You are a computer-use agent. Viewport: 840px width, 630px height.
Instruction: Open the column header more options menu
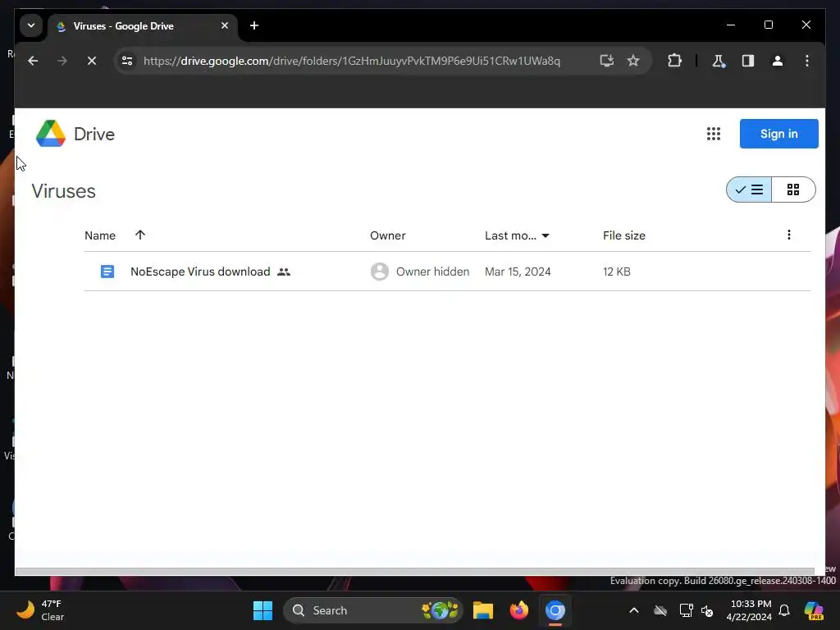coord(788,235)
